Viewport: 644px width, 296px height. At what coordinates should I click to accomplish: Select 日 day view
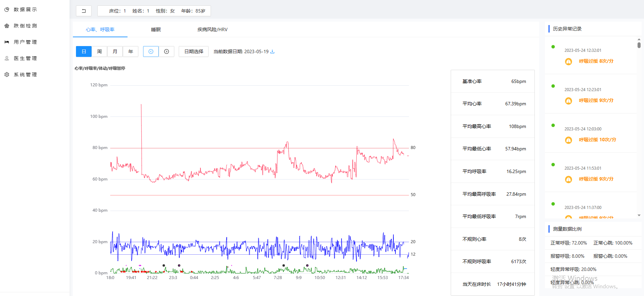point(84,51)
